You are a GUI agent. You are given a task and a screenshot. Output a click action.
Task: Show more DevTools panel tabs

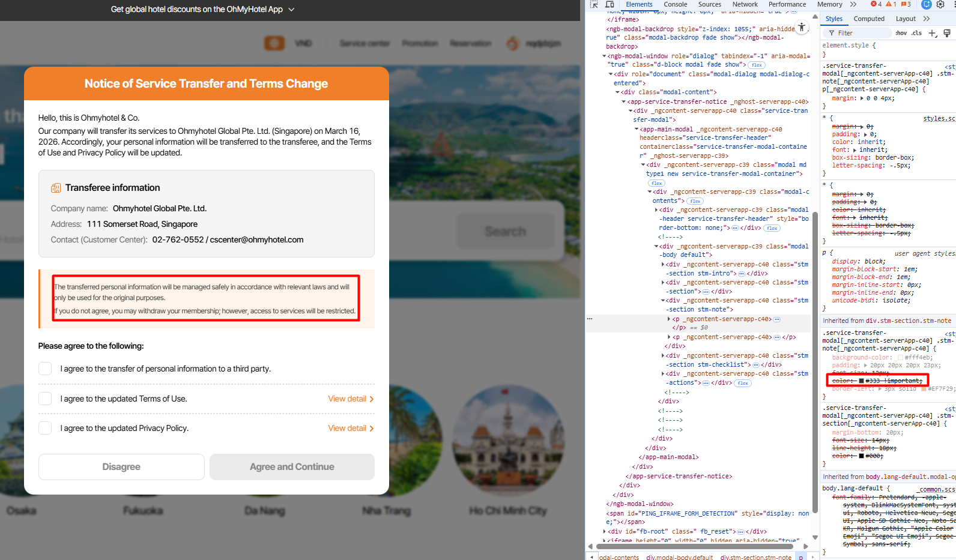tap(853, 4)
